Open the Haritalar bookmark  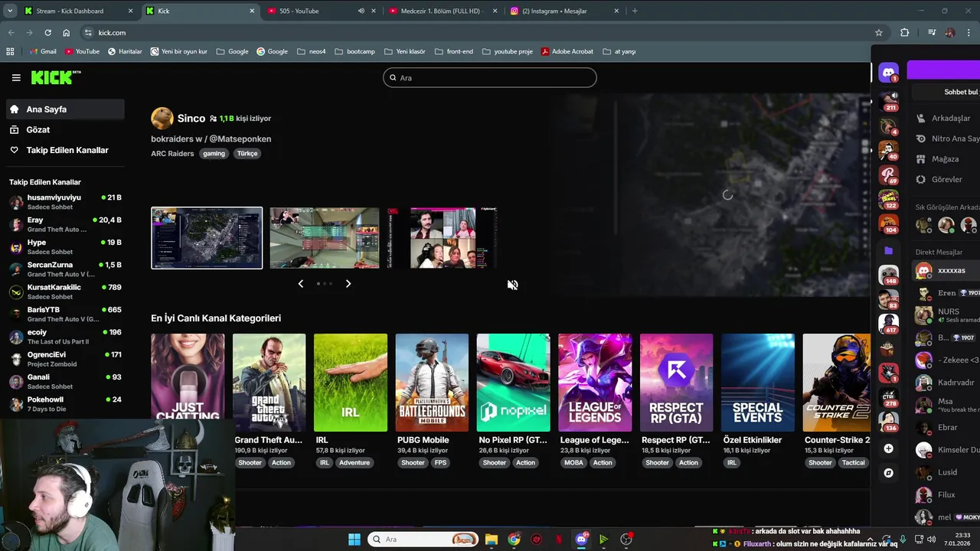pyautogui.click(x=125, y=51)
